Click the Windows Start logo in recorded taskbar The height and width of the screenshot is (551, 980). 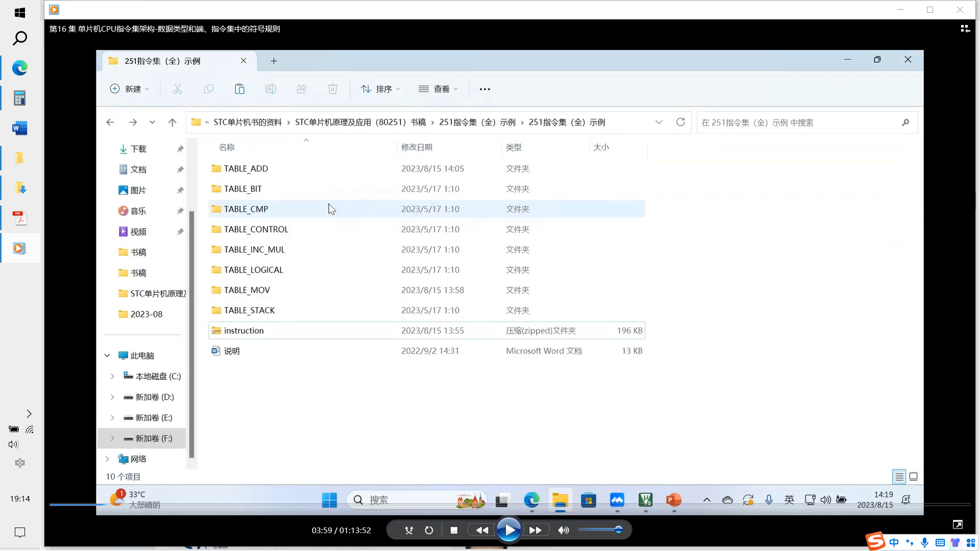coord(329,500)
